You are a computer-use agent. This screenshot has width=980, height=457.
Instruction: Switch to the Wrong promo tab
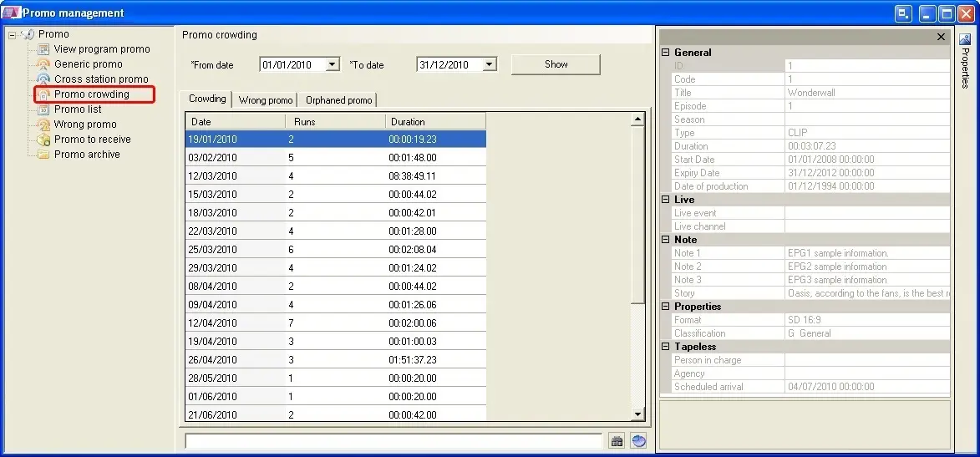[x=266, y=100]
